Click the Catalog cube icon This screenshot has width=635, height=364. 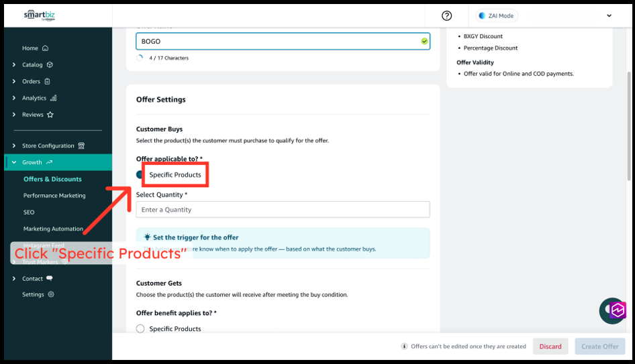(x=50, y=65)
